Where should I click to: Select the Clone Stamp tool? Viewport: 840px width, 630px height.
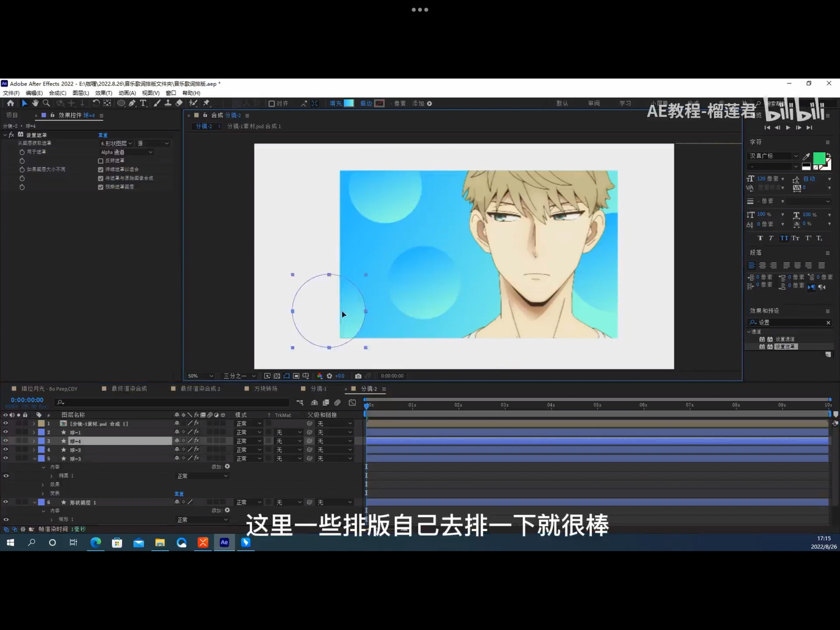pyautogui.click(x=168, y=103)
